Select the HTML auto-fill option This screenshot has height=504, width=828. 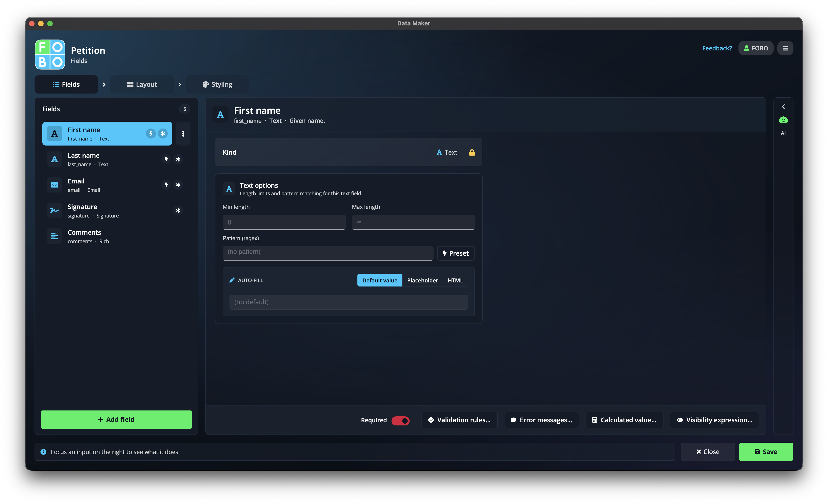(x=455, y=280)
